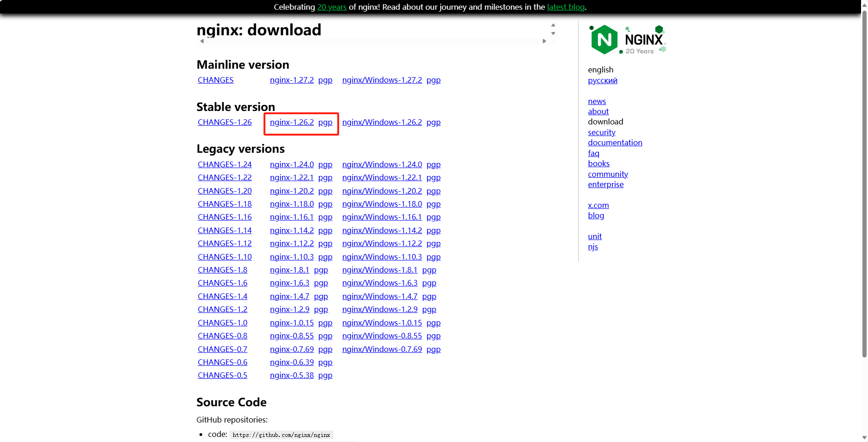Open the CHANGES-1.22 link
868x442 pixels.
[x=225, y=177]
